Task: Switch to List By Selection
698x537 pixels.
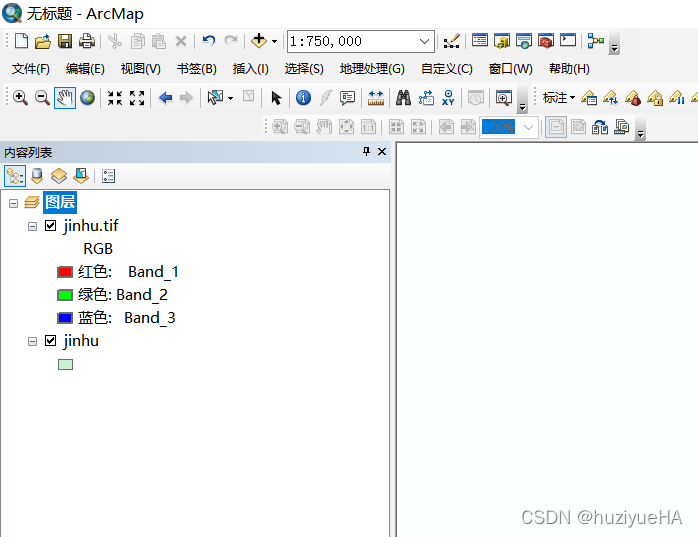Action: click(x=81, y=176)
